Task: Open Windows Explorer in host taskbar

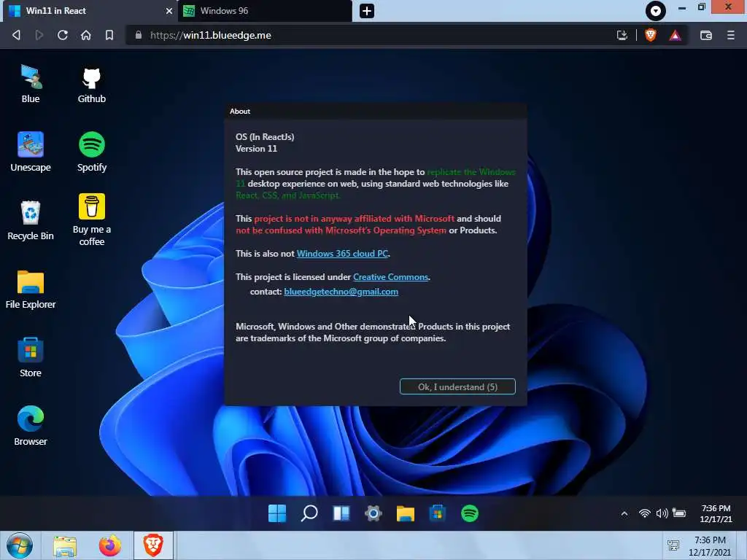Action: coord(65,546)
